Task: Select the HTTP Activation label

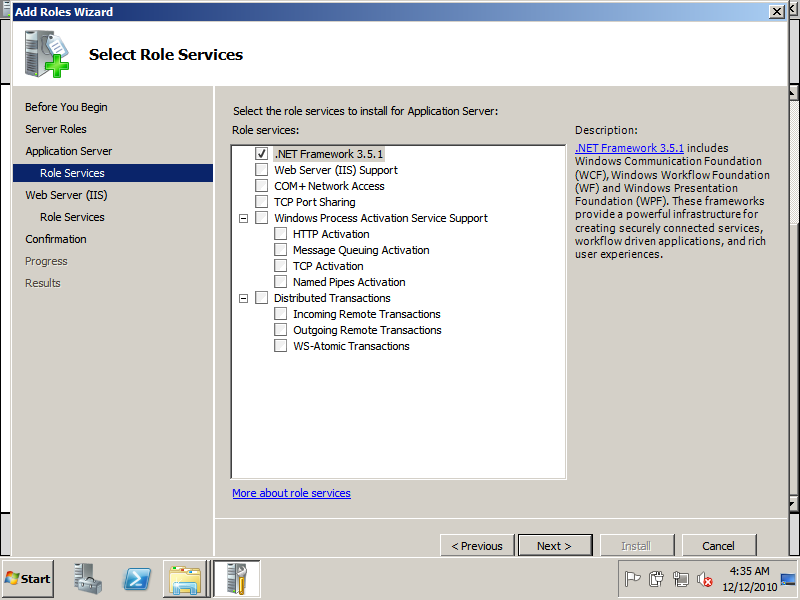Action: click(331, 234)
